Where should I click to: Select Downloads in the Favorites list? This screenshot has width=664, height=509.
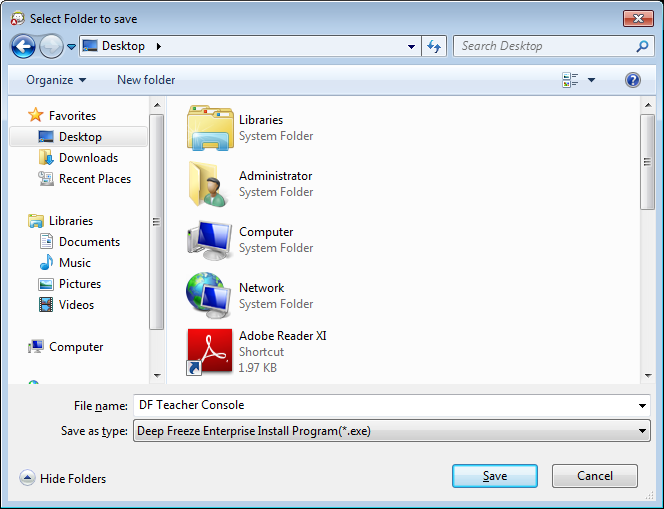pyautogui.click(x=88, y=158)
